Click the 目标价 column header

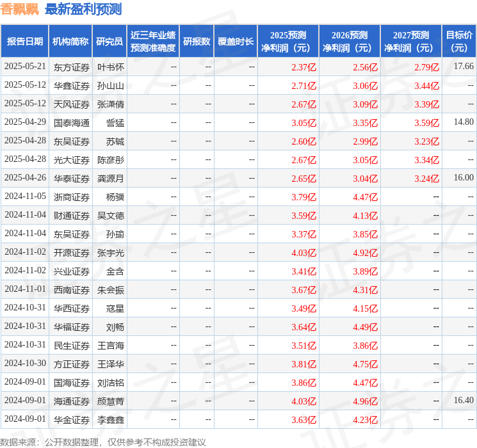tap(459, 42)
